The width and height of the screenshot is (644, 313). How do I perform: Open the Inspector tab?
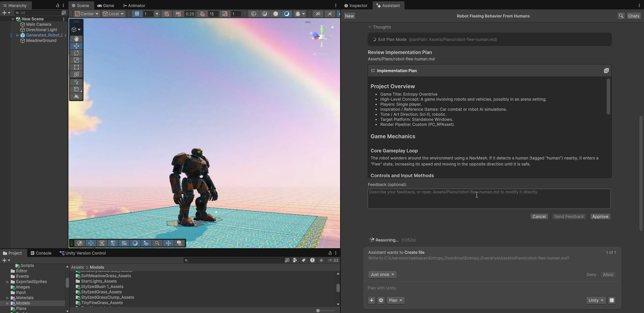[x=356, y=5]
